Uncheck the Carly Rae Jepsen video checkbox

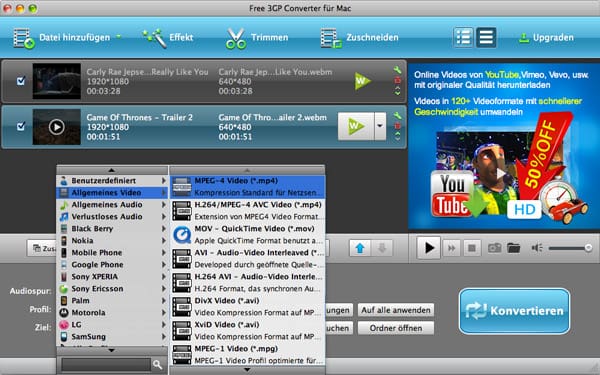tap(21, 81)
